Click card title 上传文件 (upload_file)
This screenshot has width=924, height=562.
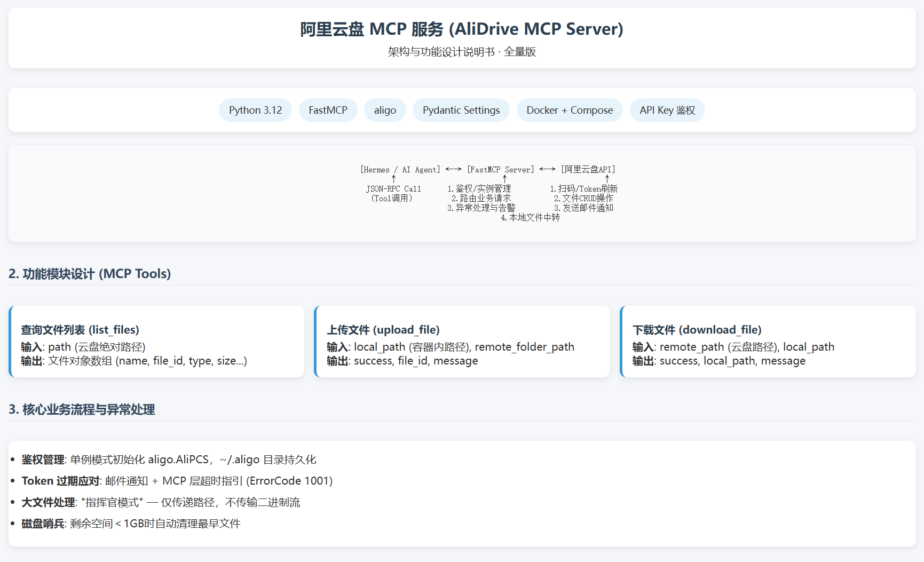coord(383,330)
